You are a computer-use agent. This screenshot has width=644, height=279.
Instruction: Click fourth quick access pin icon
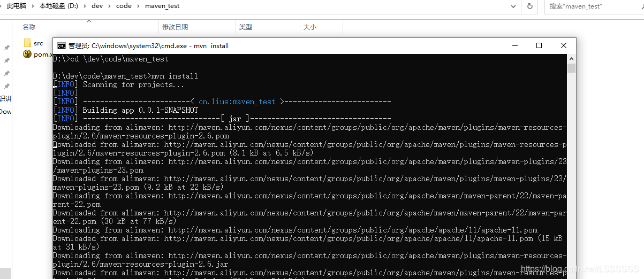(7, 86)
